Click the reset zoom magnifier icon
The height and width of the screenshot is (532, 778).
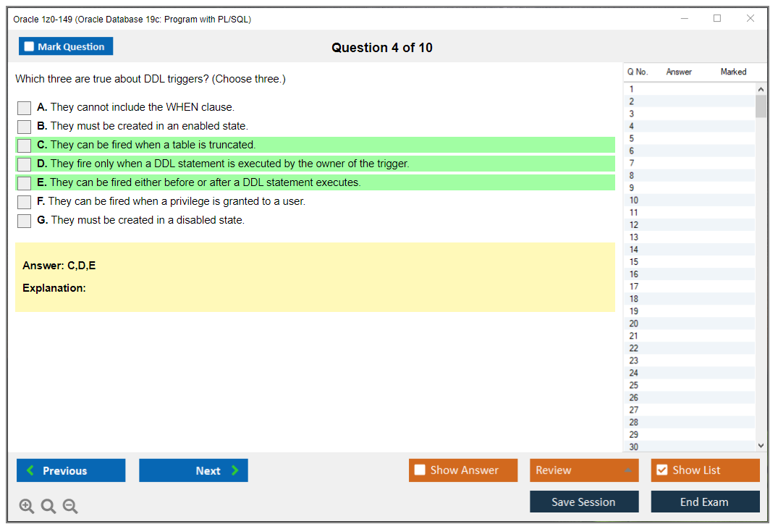[x=48, y=507]
